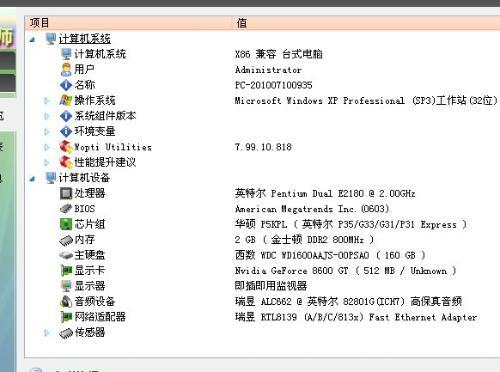
Task: Click the Pentium Dual E2180 value
Action: click(x=325, y=193)
